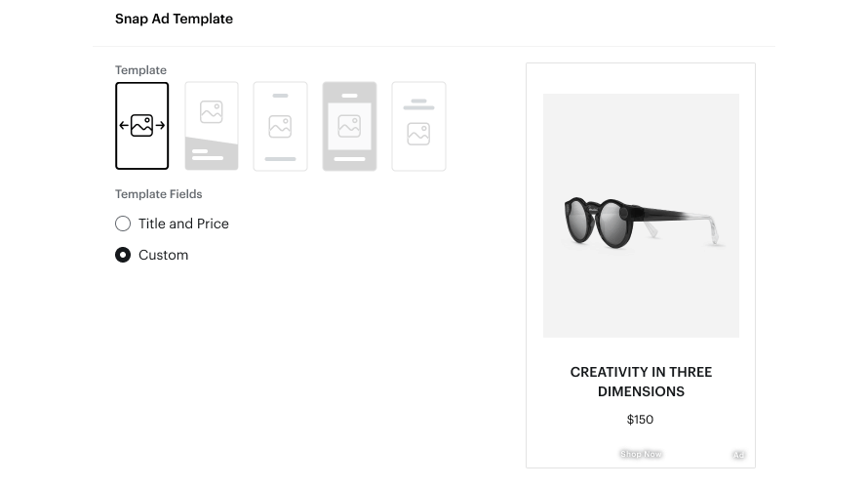This screenshot has height=488, width=868.
Task: Choose the template with slanted bottom caption
Action: pyautogui.click(x=212, y=126)
